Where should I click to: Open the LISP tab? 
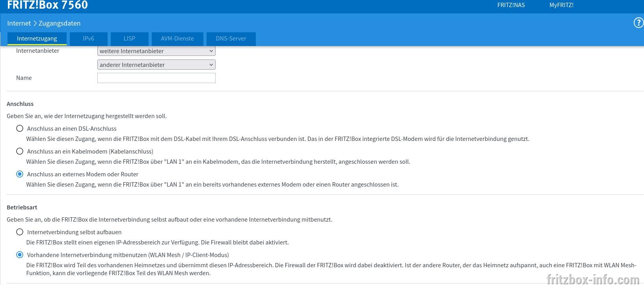click(129, 39)
